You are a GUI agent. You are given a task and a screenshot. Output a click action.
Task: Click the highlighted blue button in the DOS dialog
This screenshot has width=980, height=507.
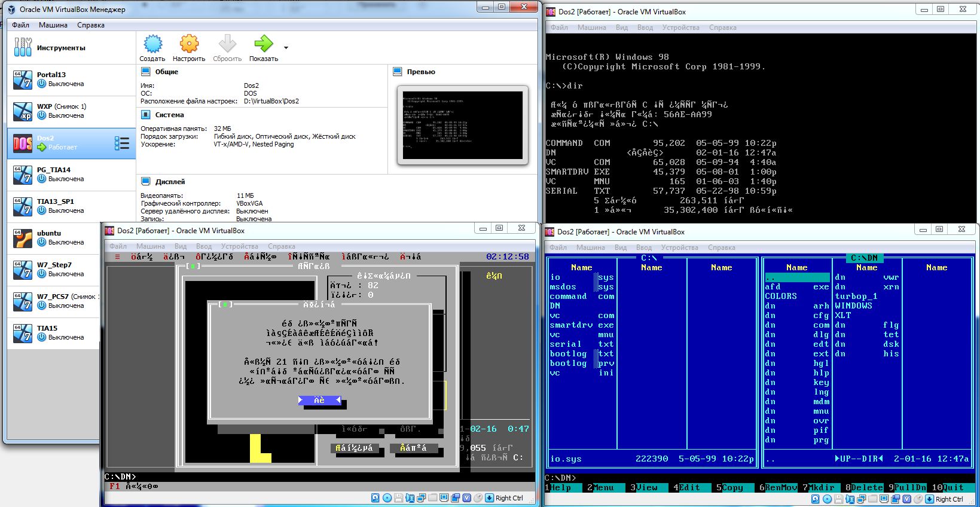tap(319, 401)
